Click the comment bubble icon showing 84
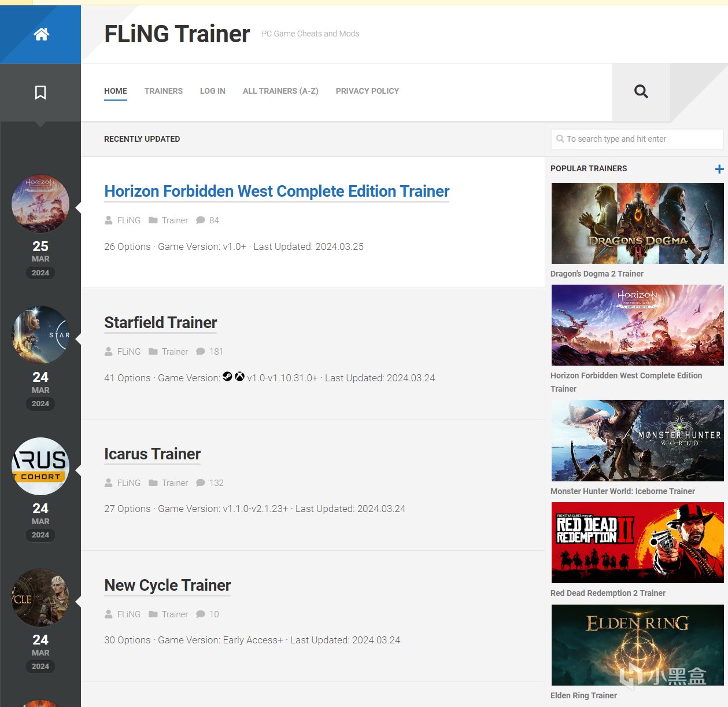Viewport: 728px width, 707px height. [201, 220]
